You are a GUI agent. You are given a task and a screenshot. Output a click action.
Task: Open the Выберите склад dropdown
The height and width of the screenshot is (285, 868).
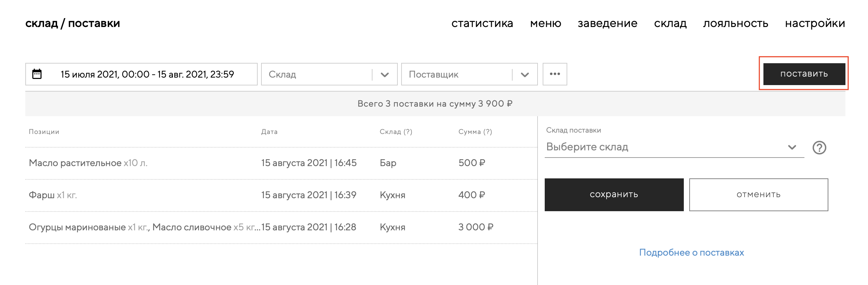point(674,147)
